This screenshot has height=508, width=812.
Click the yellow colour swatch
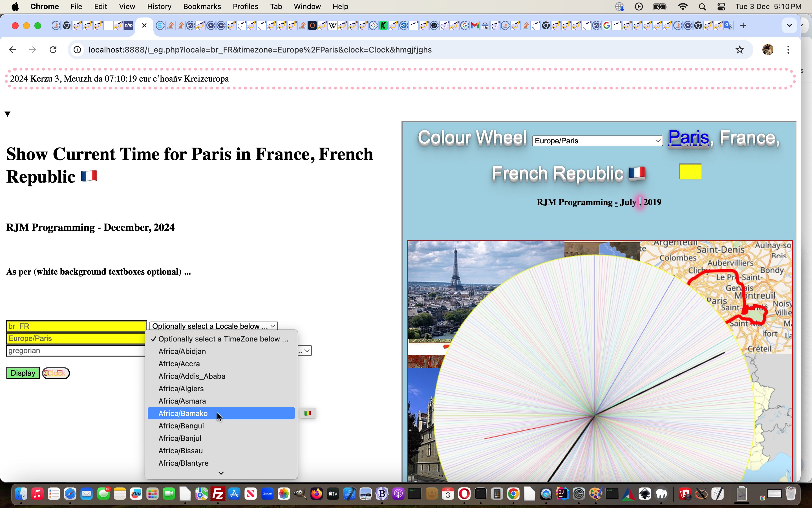point(690,172)
